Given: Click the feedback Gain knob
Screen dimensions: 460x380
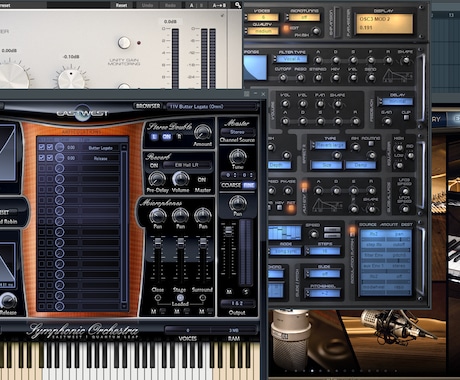Looking at the screenshot, I should pos(387,121).
